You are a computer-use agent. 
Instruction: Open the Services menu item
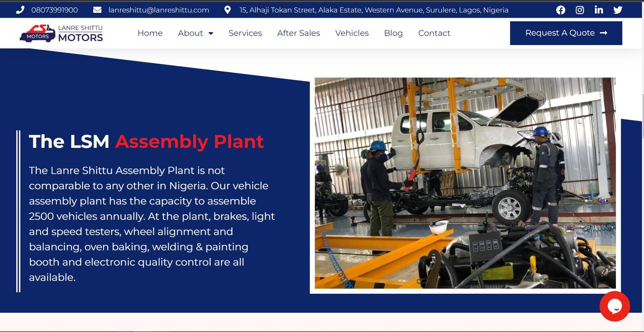coord(245,33)
